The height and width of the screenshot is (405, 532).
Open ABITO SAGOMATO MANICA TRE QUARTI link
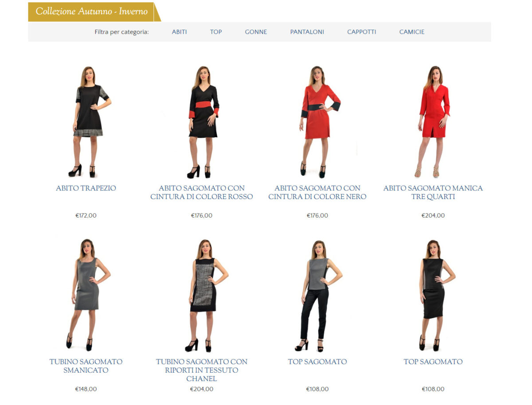pyautogui.click(x=433, y=192)
